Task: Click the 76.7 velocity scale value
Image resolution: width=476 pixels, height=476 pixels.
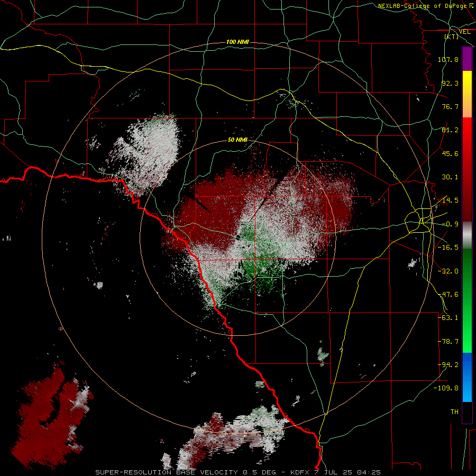Action: [x=450, y=106]
